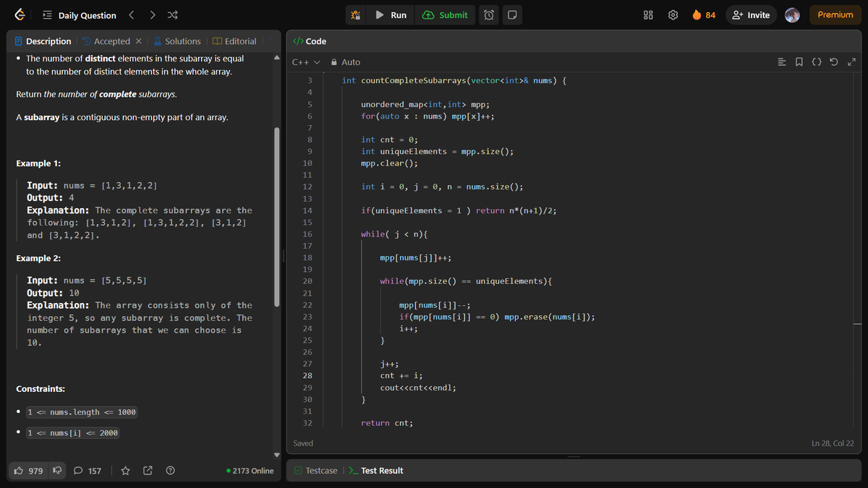
Task: Expand the editor to fullscreen
Action: coord(852,62)
